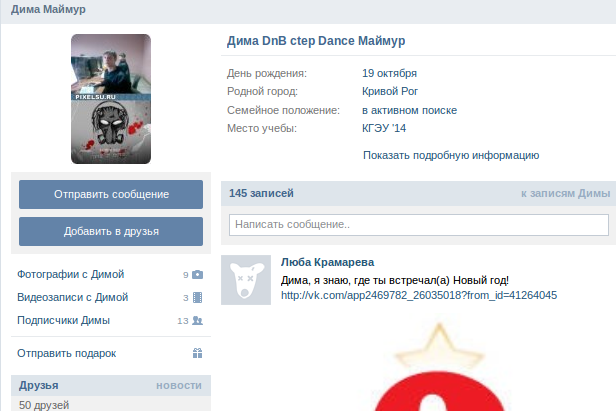616x411 pixels.
Task: Click the Родной город label
Action: (262, 91)
